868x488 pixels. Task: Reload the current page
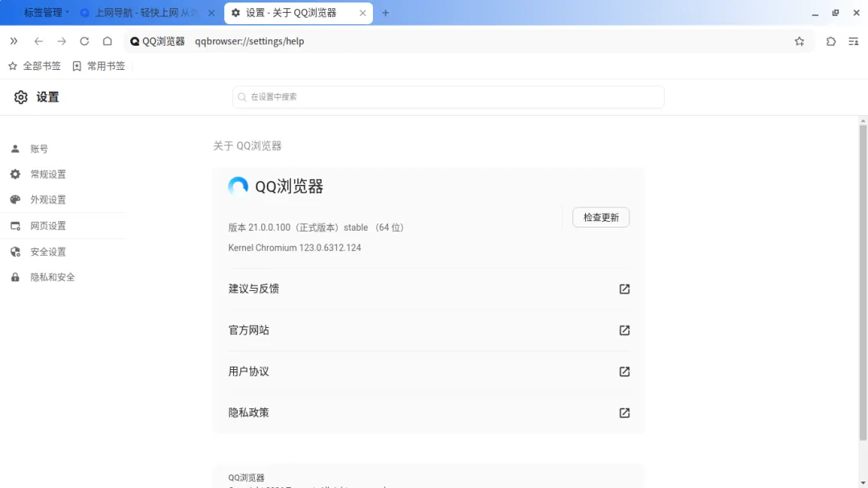[x=84, y=41]
